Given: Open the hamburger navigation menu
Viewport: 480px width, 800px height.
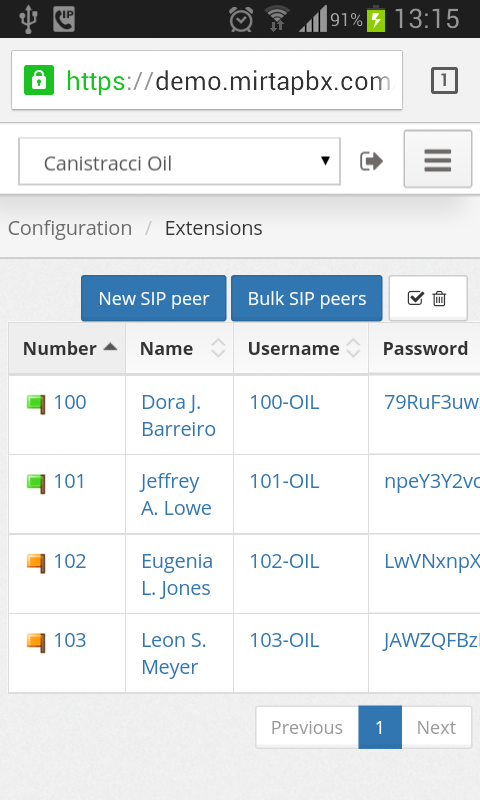Looking at the screenshot, I should pos(438,159).
